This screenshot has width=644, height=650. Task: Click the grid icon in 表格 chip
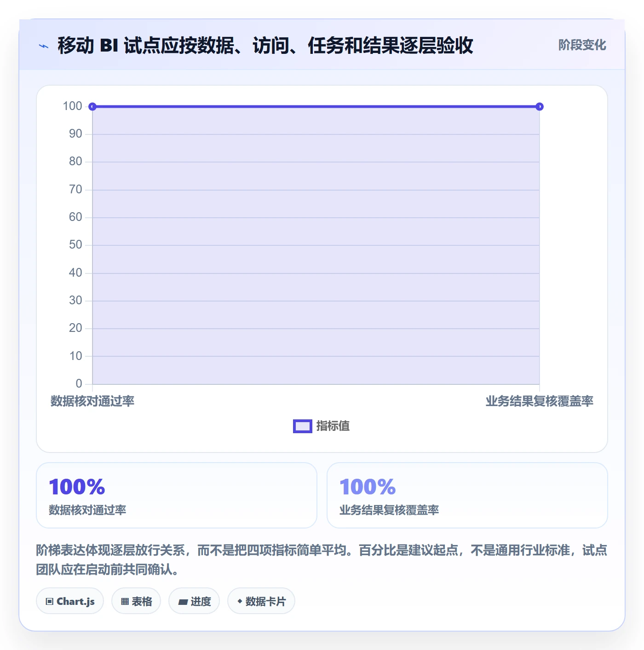pos(125,602)
